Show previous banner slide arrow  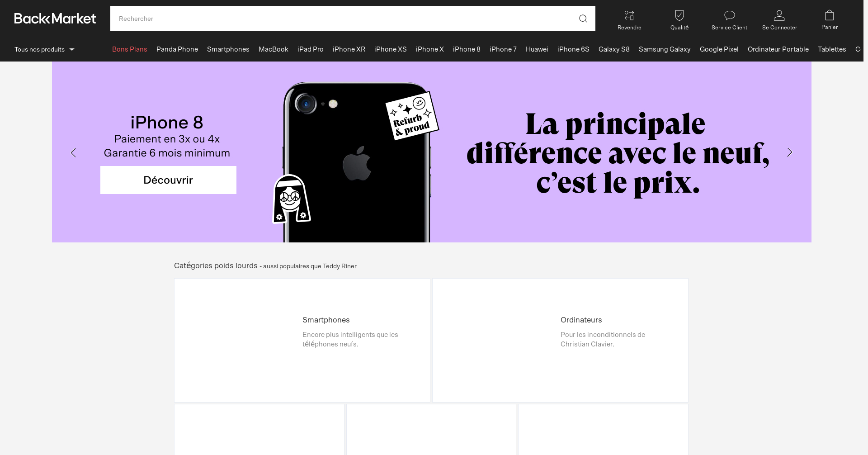click(x=73, y=153)
